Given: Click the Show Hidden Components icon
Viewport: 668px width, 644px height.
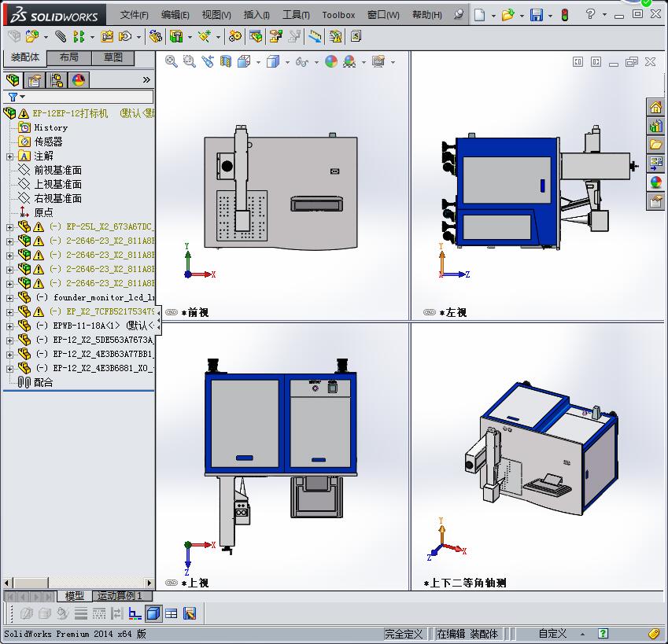Looking at the screenshot, I should click(x=156, y=37).
